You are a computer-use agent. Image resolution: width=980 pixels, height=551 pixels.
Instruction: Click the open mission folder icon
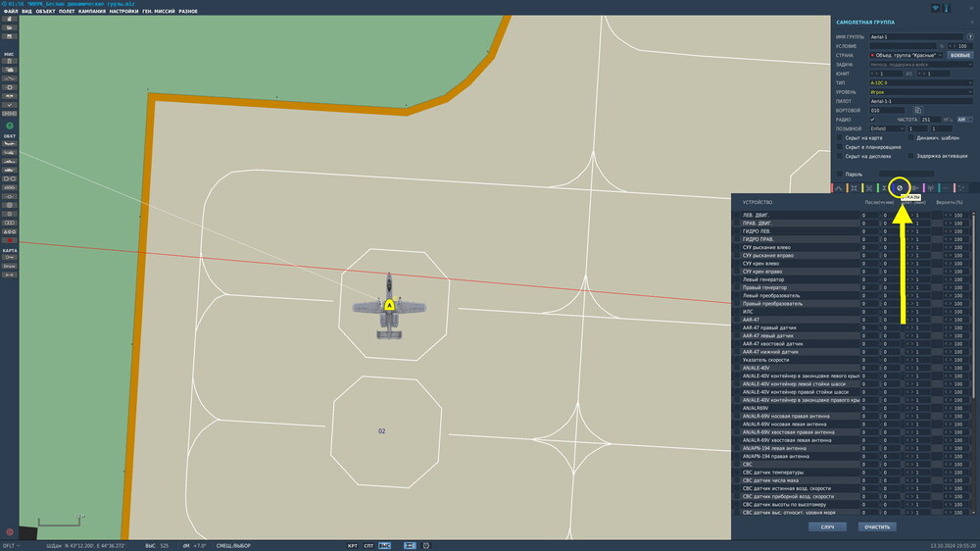pyautogui.click(x=10, y=27)
